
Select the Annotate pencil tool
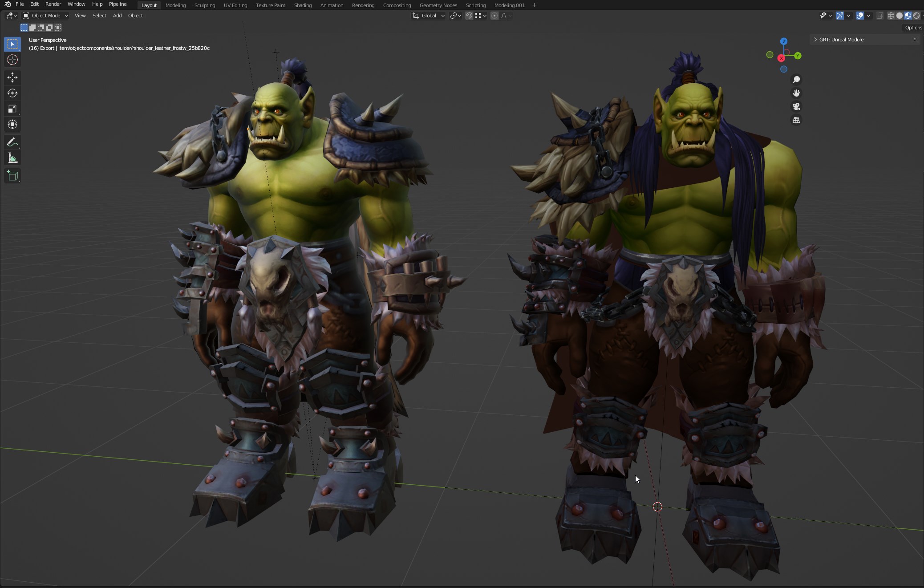[12, 142]
